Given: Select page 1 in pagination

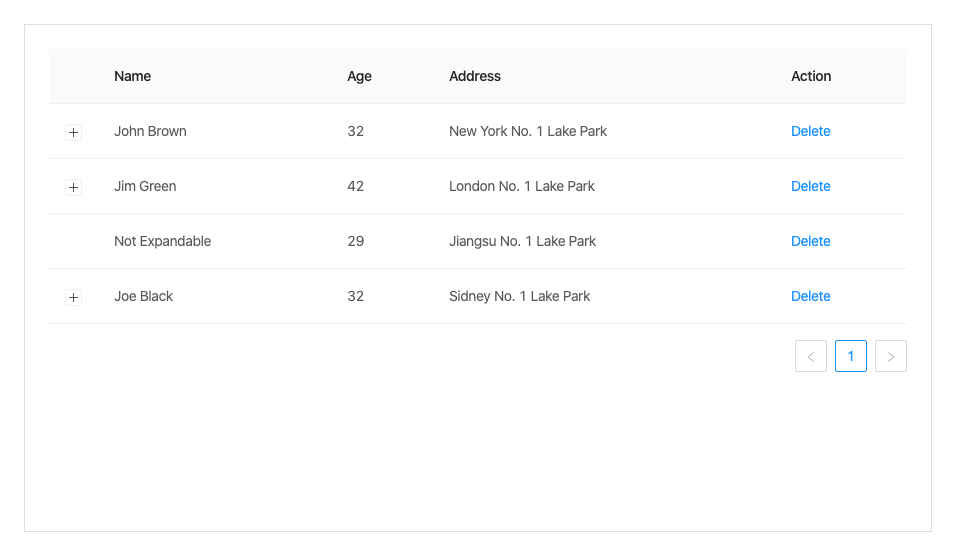Looking at the screenshot, I should (x=851, y=356).
